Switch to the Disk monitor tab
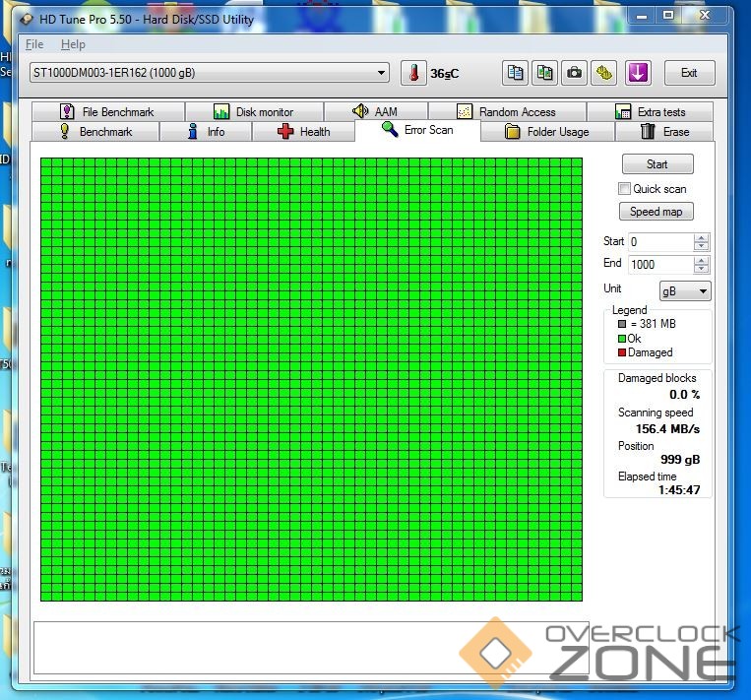The image size is (751, 700). tap(254, 111)
